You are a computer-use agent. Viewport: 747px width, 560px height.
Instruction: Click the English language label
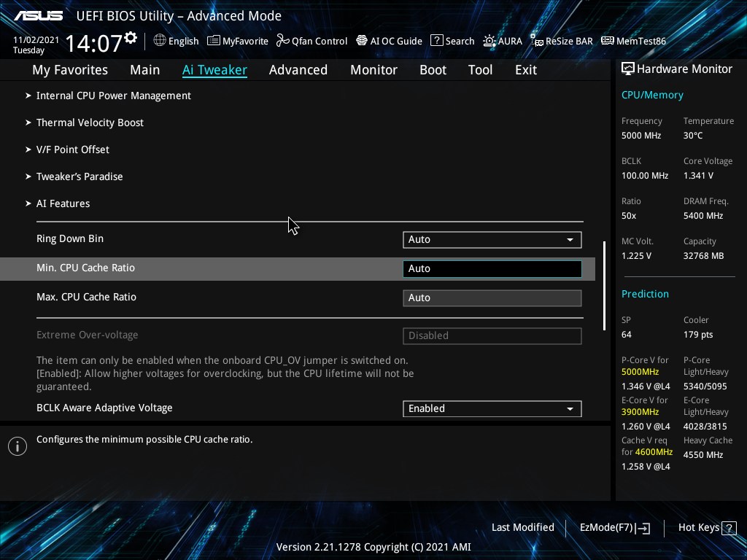coord(183,42)
